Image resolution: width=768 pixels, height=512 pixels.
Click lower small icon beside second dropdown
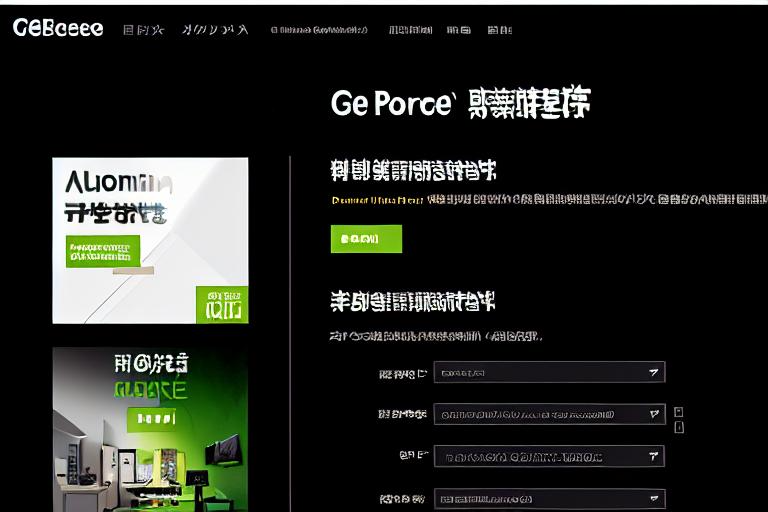click(x=679, y=427)
